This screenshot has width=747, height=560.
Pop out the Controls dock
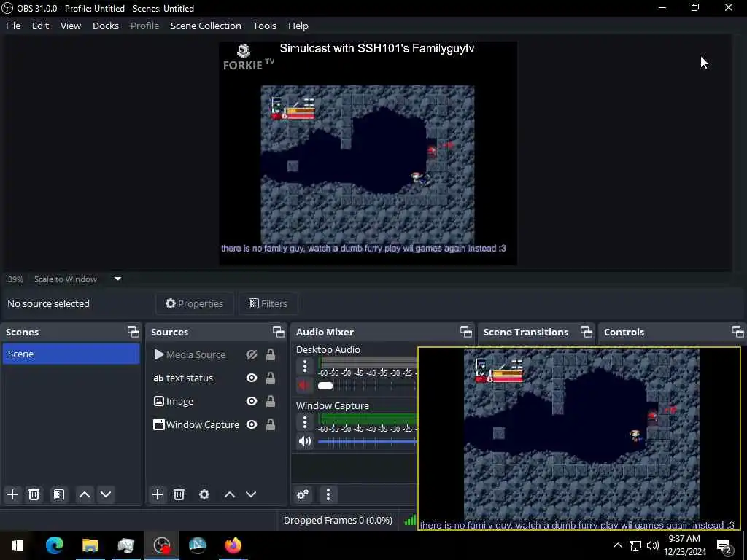click(738, 332)
